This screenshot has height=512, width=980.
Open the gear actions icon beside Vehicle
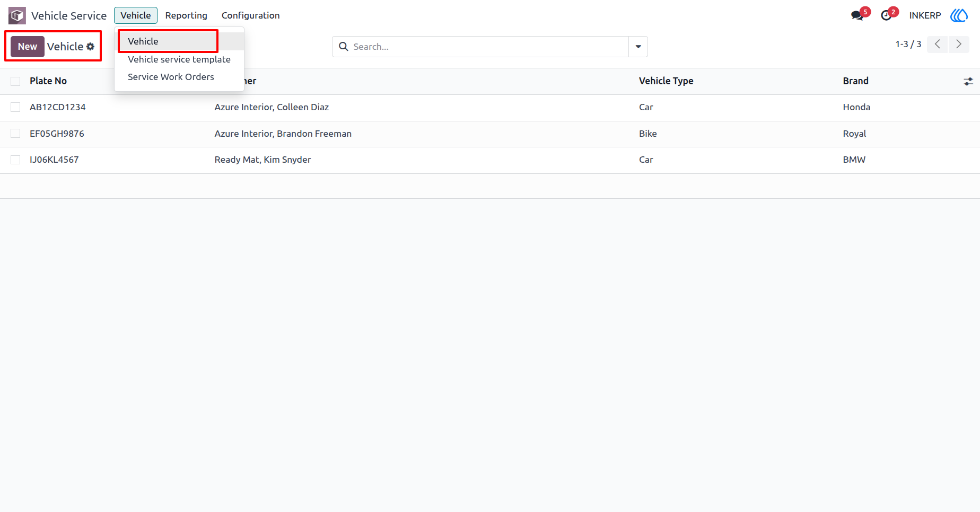(x=91, y=47)
